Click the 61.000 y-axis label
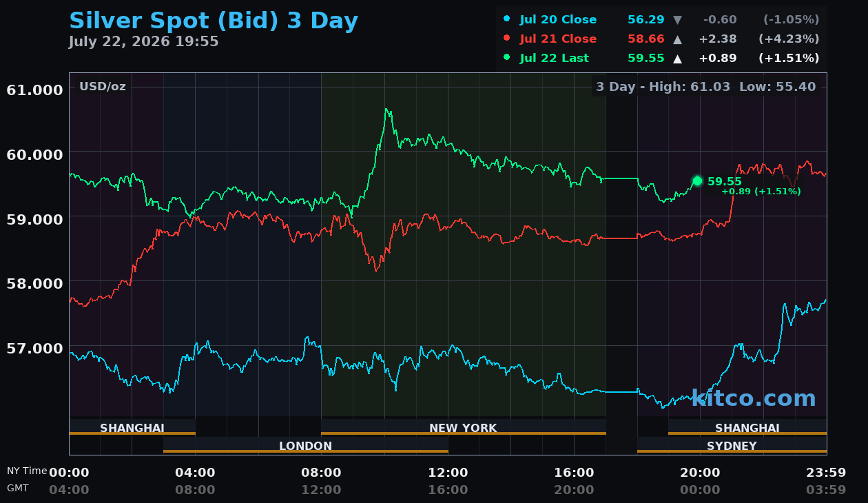The width and height of the screenshot is (868, 503). [34, 90]
